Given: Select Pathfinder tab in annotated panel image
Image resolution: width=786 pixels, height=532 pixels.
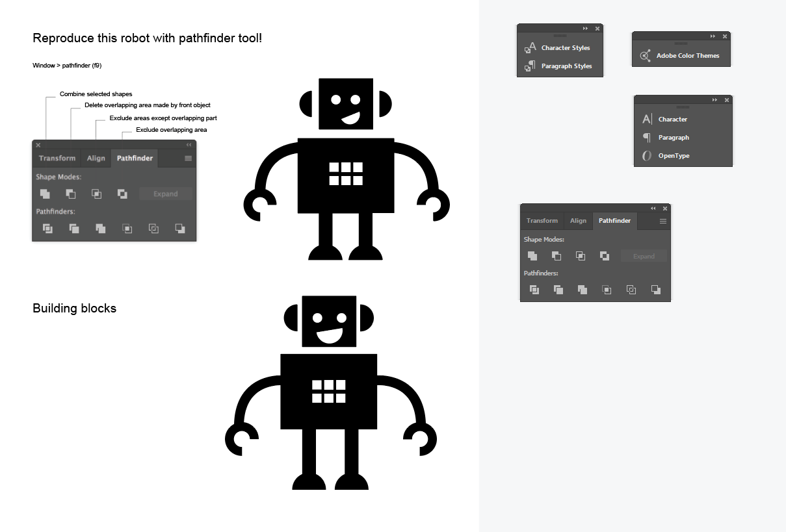Looking at the screenshot, I should pos(135,158).
